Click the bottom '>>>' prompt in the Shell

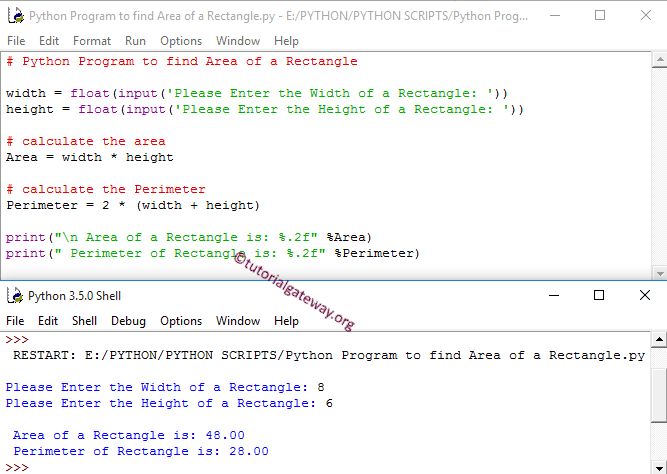17,467
